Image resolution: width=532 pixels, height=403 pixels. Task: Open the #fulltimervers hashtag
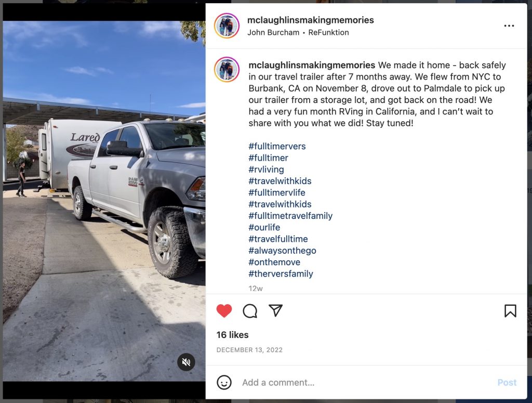277,146
